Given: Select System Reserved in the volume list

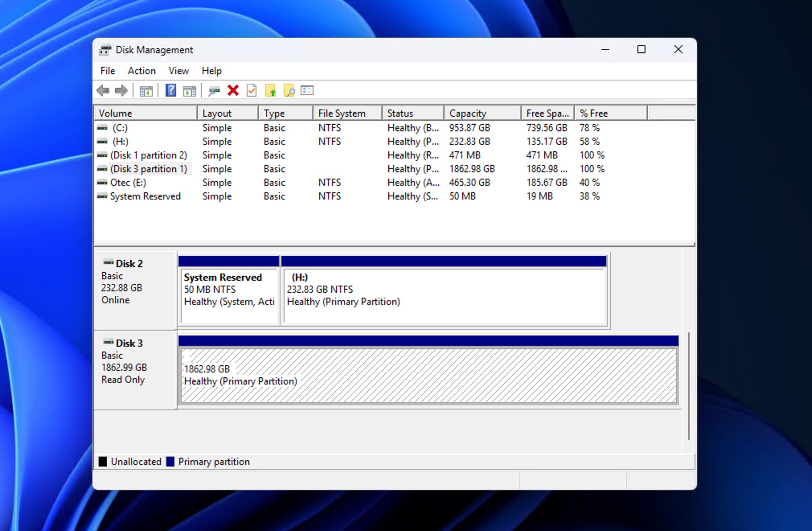Looking at the screenshot, I should coord(145,196).
